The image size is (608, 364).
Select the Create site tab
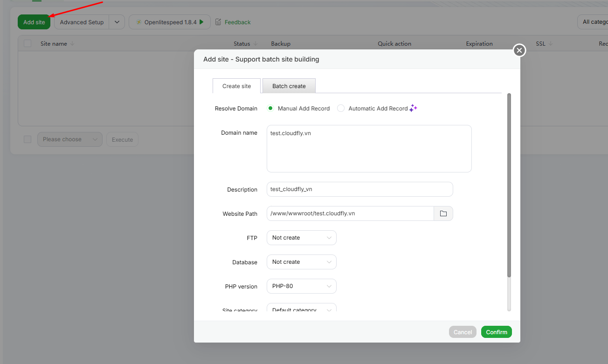pos(236,86)
